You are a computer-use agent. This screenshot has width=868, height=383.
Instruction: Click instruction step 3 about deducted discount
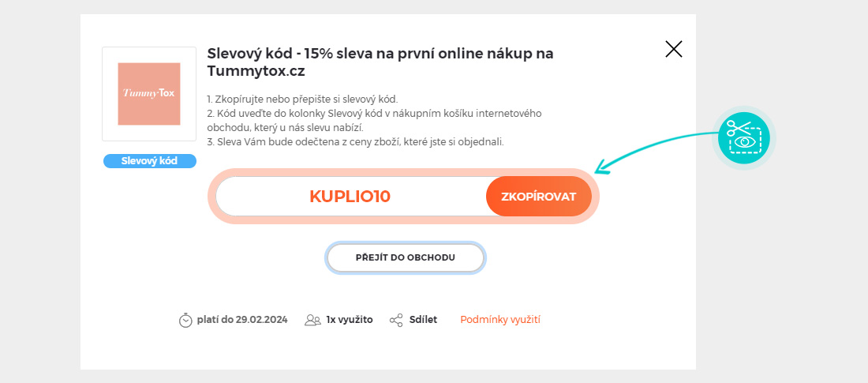point(355,142)
